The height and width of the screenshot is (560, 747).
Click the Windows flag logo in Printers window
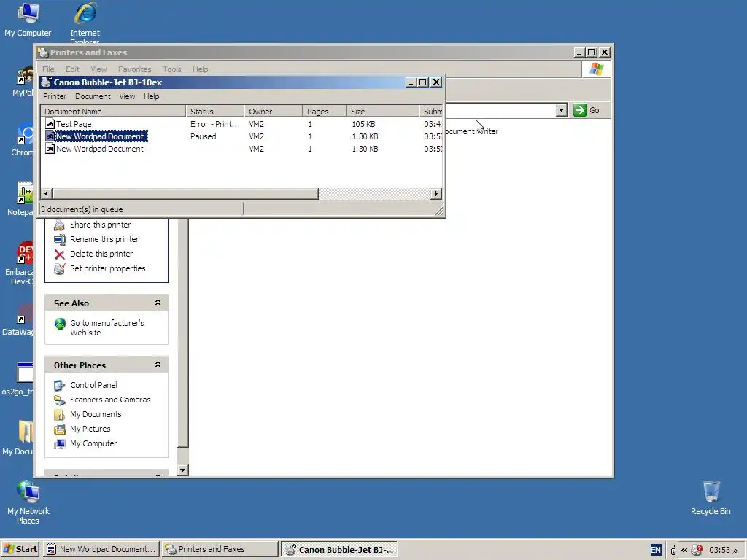point(597,69)
